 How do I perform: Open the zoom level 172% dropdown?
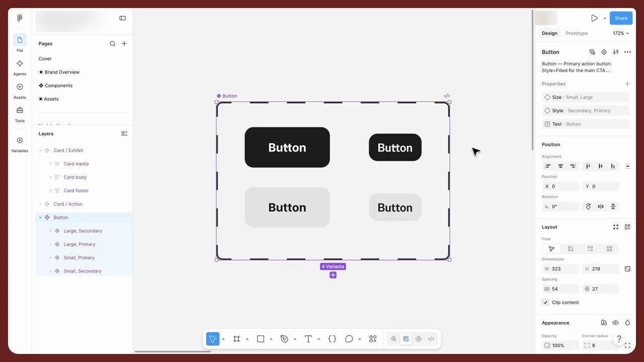[x=621, y=33]
